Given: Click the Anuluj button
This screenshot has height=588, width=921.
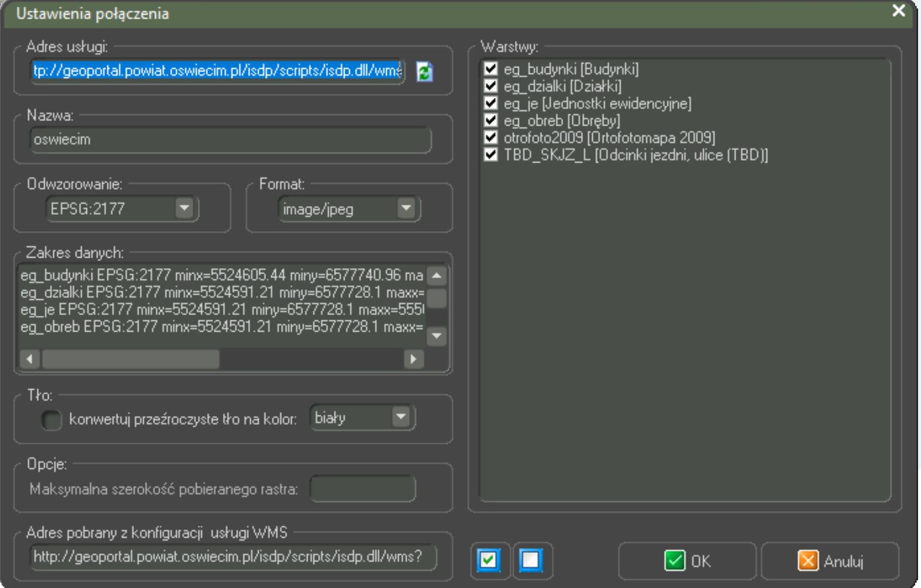Looking at the screenshot, I should click(x=831, y=561).
